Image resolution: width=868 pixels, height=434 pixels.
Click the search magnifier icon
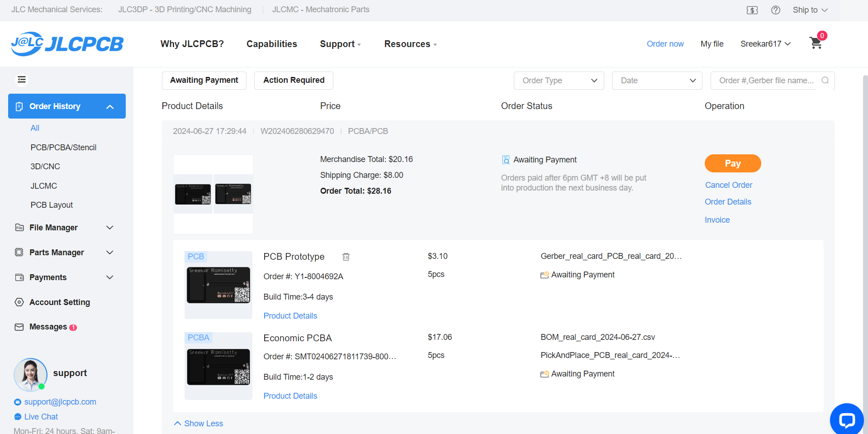tap(825, 81)
